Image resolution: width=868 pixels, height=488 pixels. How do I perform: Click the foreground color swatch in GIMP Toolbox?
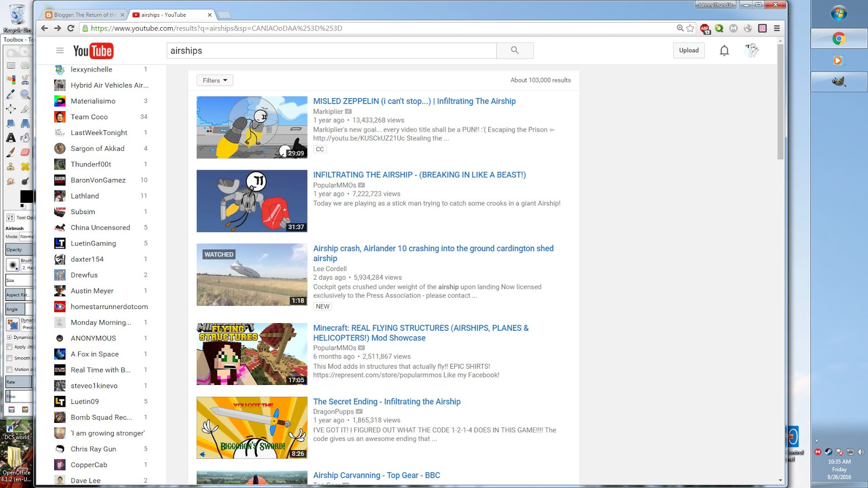tap(26, 196)
